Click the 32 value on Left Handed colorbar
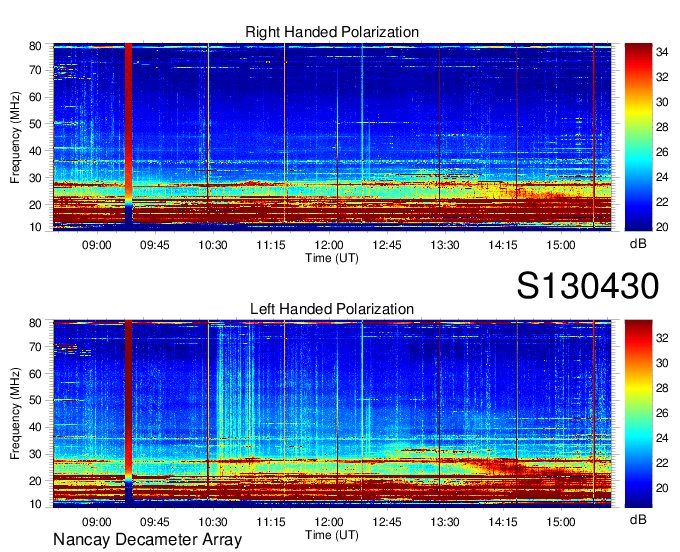This screenshot has height=552, width=680. coord(662,338)
